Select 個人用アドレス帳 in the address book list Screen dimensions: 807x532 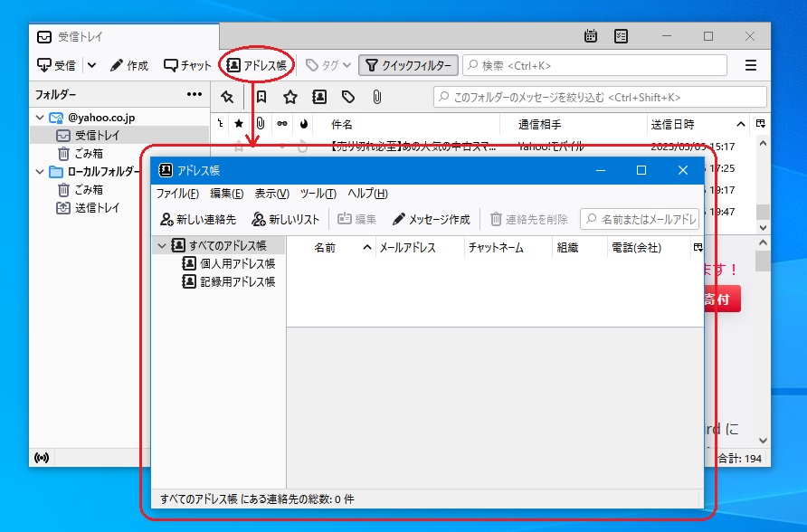tap(237, 263)
